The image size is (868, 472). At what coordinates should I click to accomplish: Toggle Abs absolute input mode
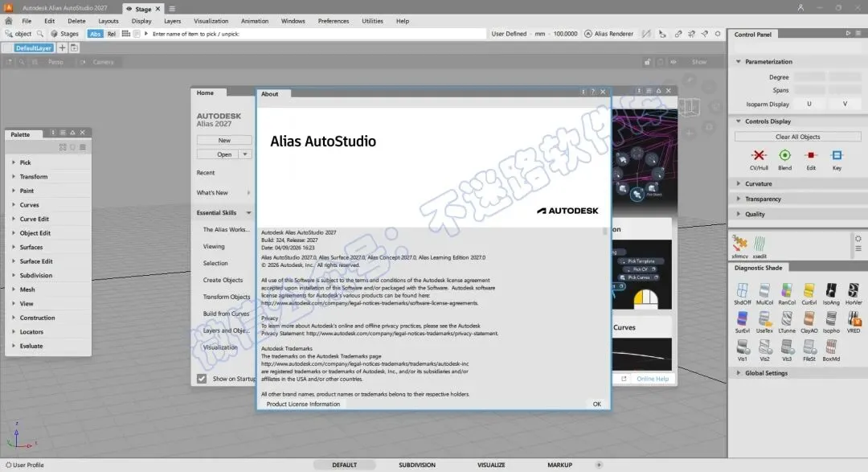click(95, 34)
